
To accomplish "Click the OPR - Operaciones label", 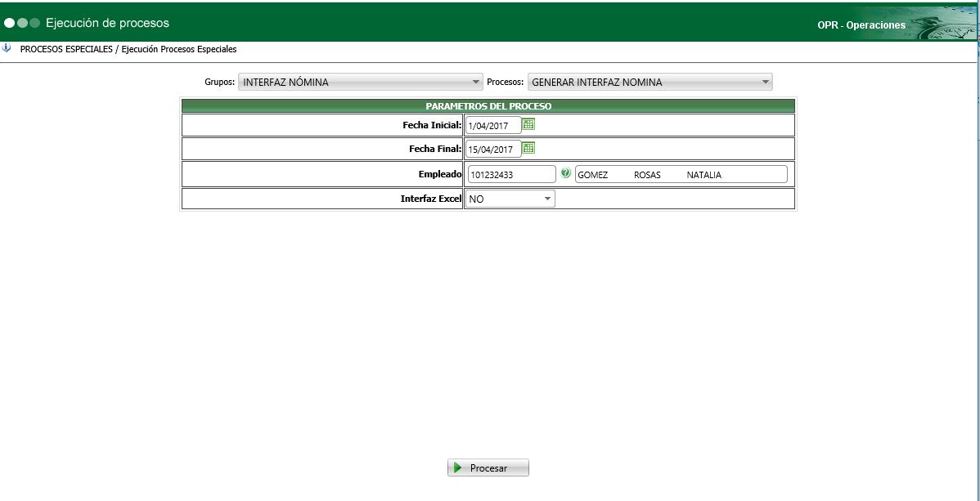I will [x=861, y=25].
